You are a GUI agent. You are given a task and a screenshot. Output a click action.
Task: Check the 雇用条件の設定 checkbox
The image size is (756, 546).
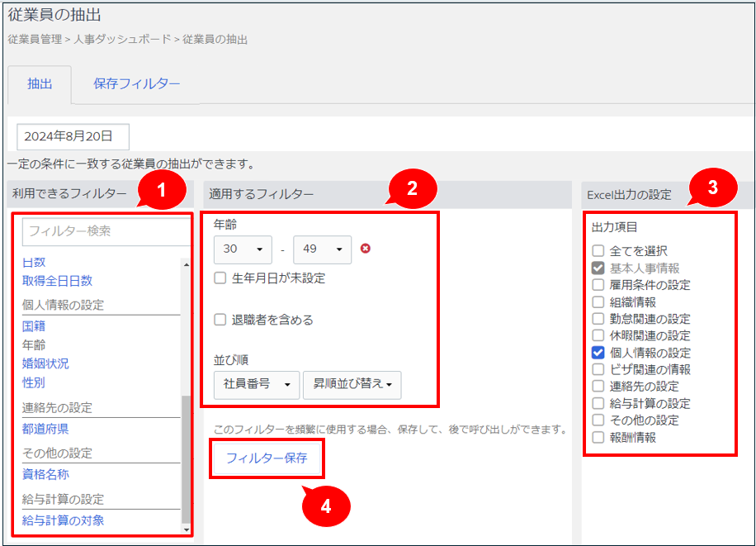[598, 285]
